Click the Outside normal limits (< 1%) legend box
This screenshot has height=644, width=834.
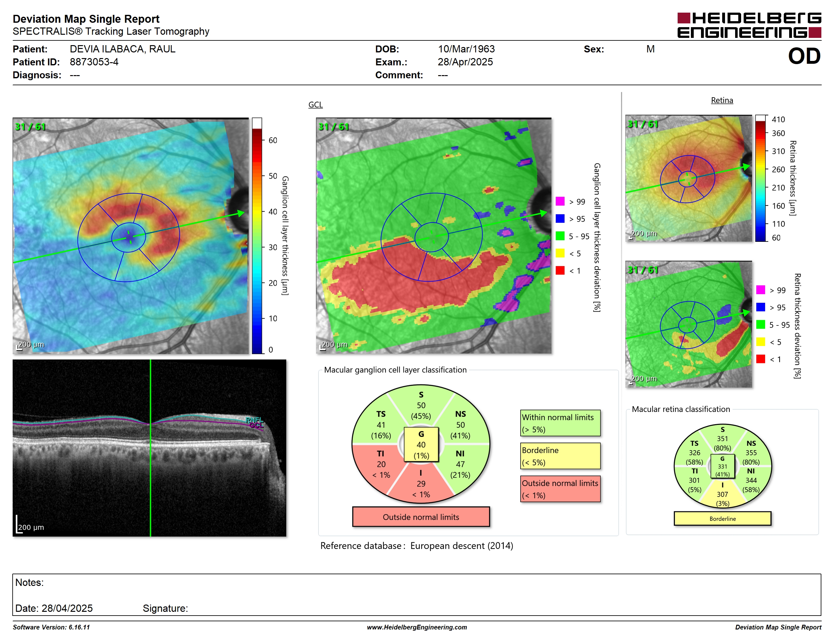(x=560, y=489)
